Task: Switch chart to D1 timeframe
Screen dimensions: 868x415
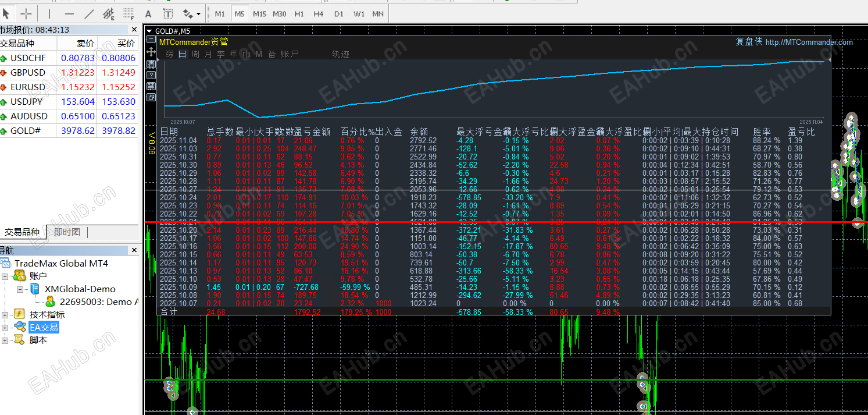Action: click(339, 13)
